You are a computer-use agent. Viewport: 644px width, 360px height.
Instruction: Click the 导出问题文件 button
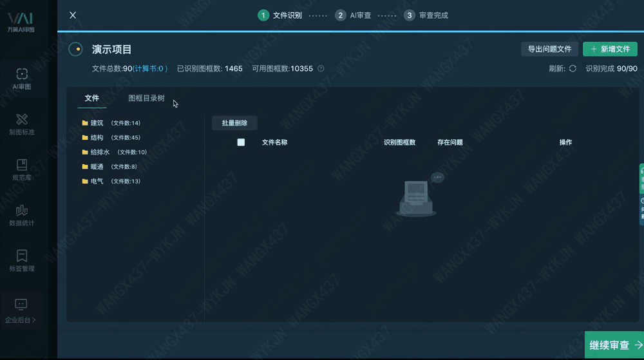point(549,49)
